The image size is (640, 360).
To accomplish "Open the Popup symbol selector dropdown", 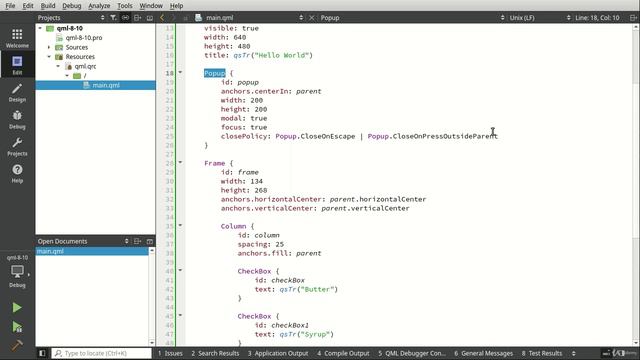I will tap(502, 18).
